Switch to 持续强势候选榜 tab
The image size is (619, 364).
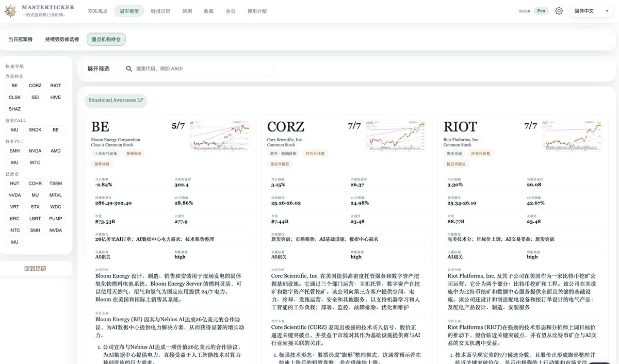(62, 39)
